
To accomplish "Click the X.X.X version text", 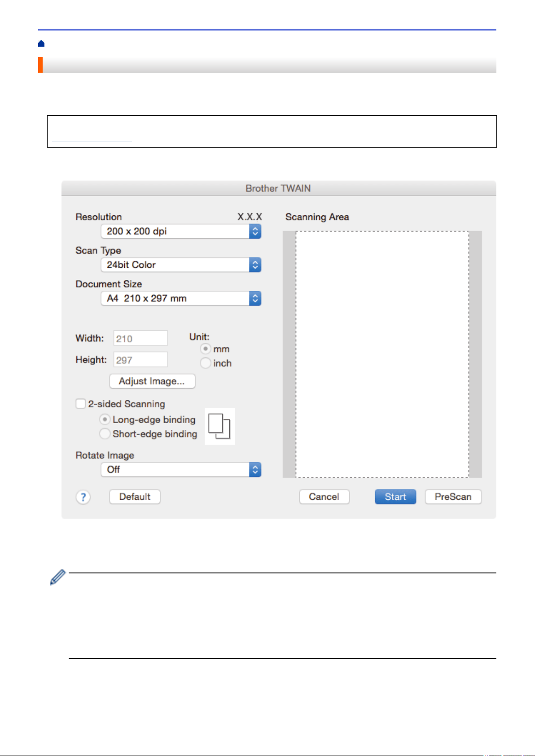I will click(250, 217).
